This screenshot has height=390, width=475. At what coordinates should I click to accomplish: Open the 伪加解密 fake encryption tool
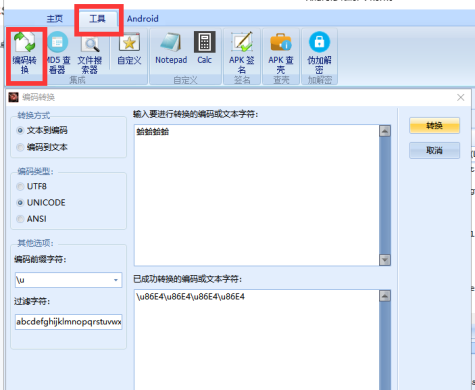(x=319, y=53)
